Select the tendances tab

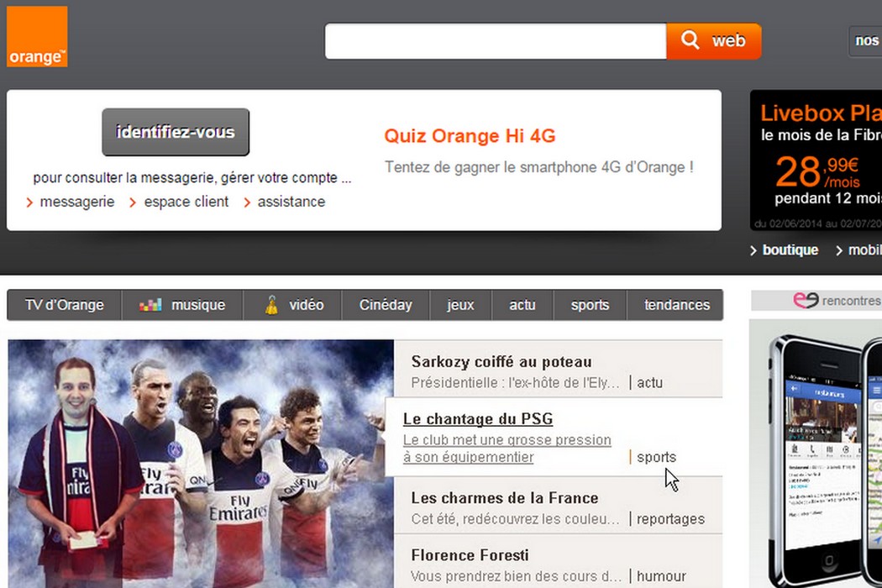point(676,305)
